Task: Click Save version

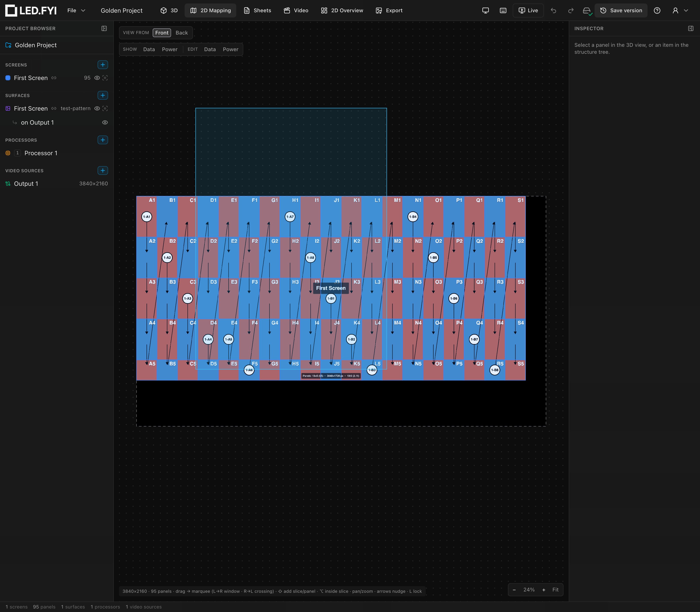Action: tap(621, 10)
